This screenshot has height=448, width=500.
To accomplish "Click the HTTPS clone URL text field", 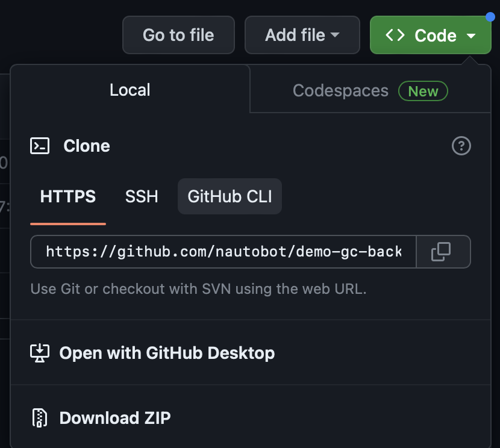I will click(223, 252).
